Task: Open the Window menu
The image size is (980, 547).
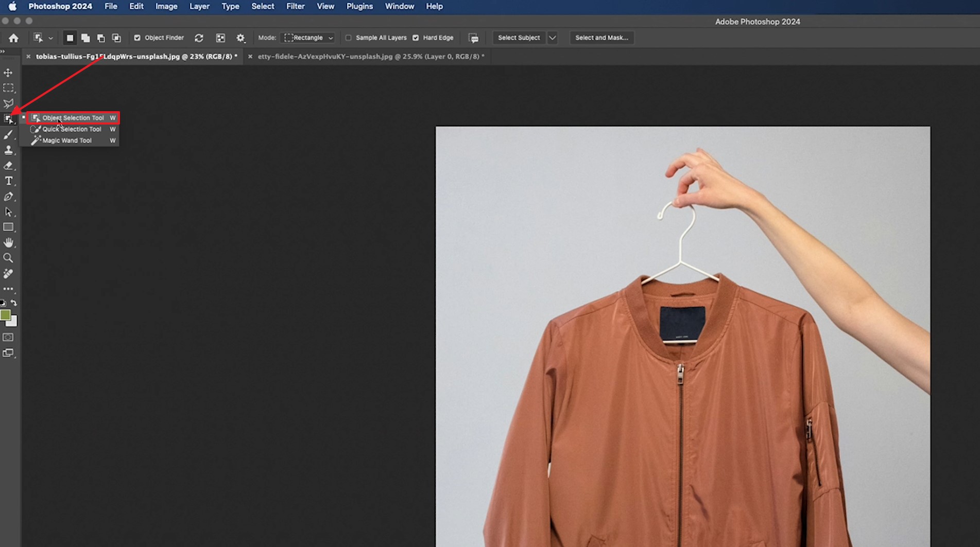Action: coord(400,6)
